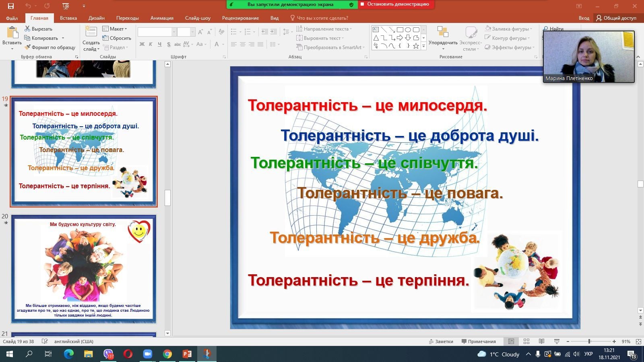644x362 pixels.
Task: Select Формат по образцу format painter
Action: (x=50, y=47)
